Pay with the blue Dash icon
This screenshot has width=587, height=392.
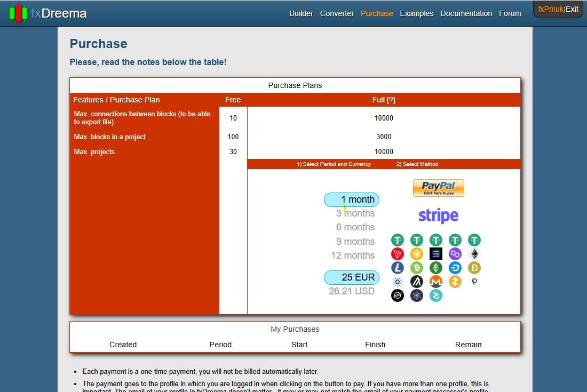(455, 268)
